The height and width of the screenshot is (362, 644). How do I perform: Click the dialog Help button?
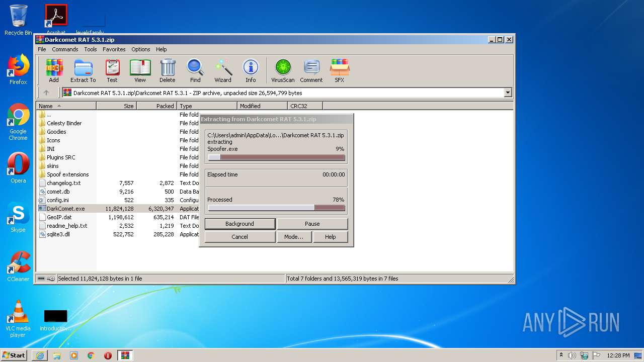click(x=331, y=237)
